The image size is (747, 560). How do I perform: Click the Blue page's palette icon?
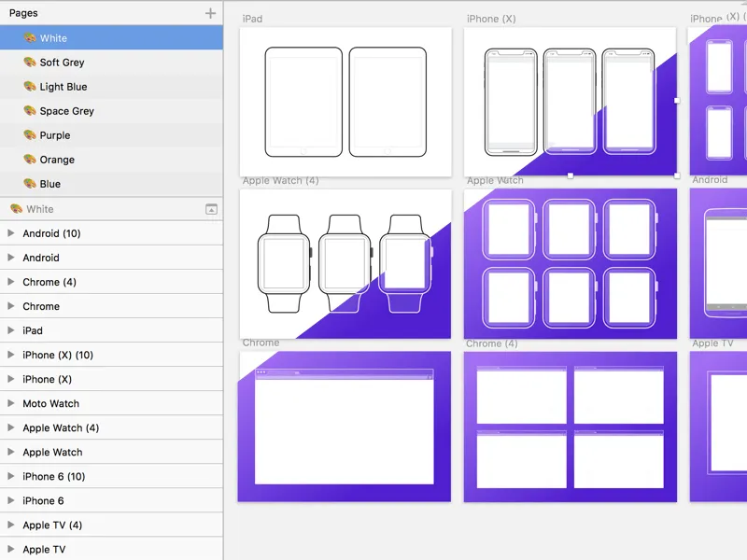point(29,184)
